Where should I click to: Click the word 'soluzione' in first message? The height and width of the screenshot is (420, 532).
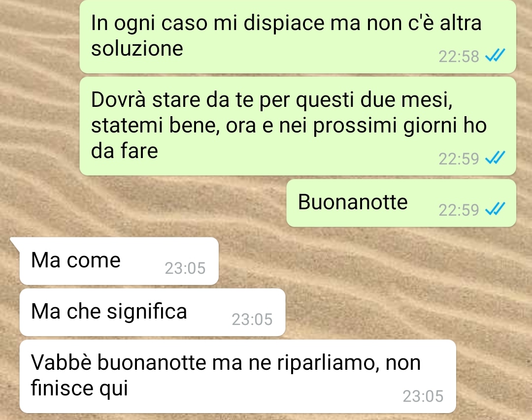137,49
